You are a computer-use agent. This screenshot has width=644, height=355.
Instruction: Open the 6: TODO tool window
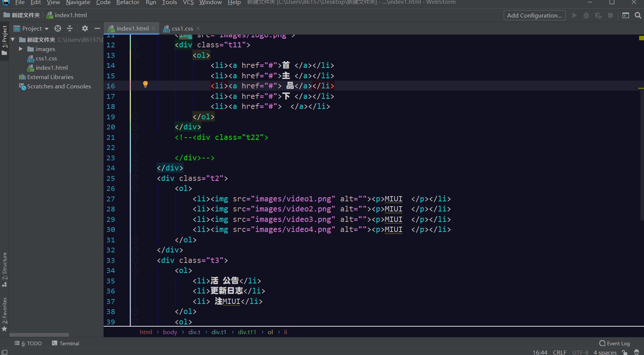[x=28, y=343]
